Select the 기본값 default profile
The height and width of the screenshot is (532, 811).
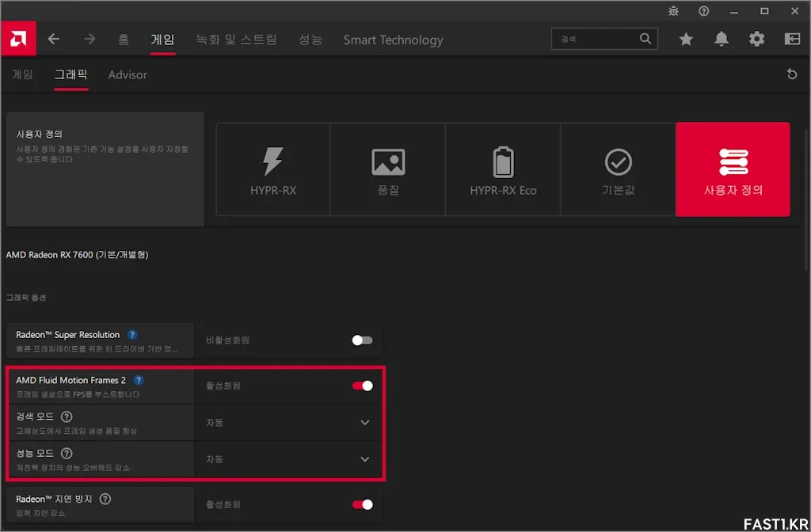click(x=618, y=169)
